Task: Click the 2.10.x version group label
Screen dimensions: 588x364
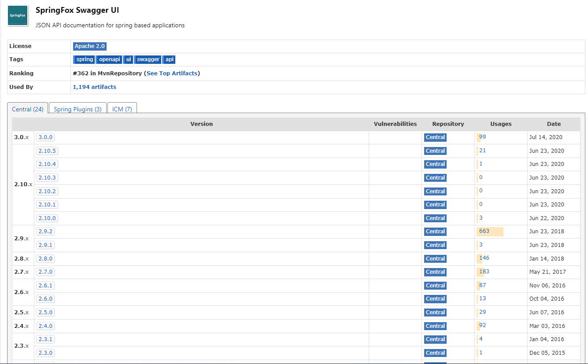Action: pyautogui.click(x=23, y=184)
